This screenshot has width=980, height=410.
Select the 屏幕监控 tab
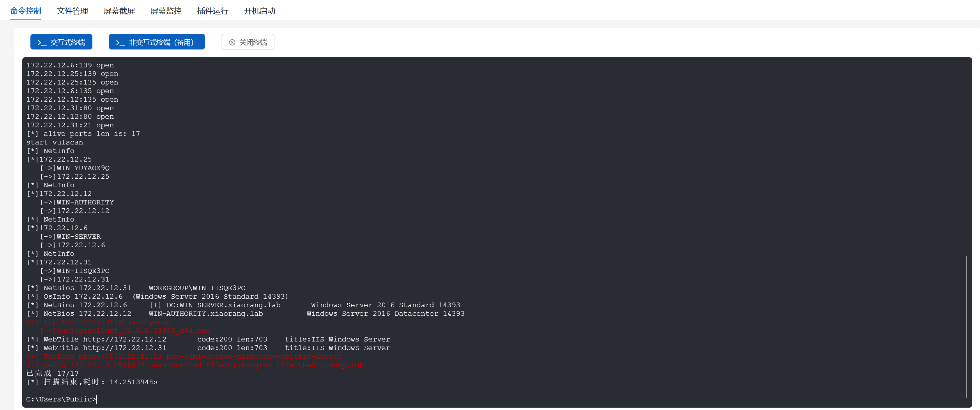(x=166, y=11)
